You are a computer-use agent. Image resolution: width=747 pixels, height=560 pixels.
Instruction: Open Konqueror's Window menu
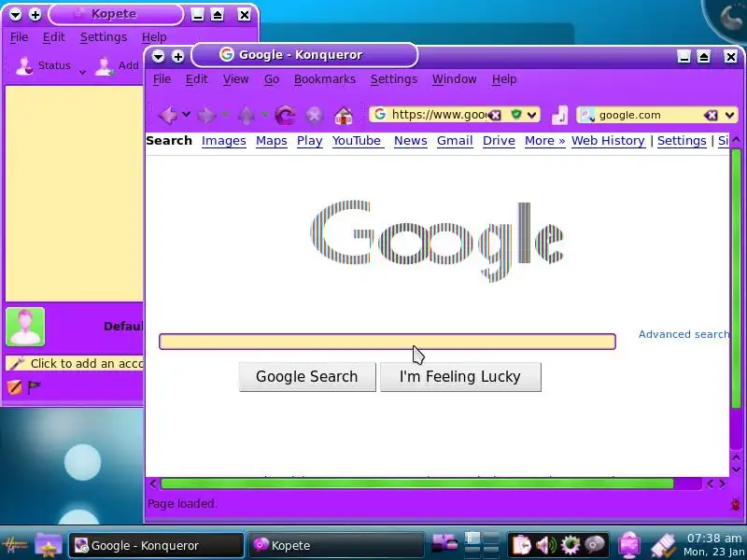[455, 79]
